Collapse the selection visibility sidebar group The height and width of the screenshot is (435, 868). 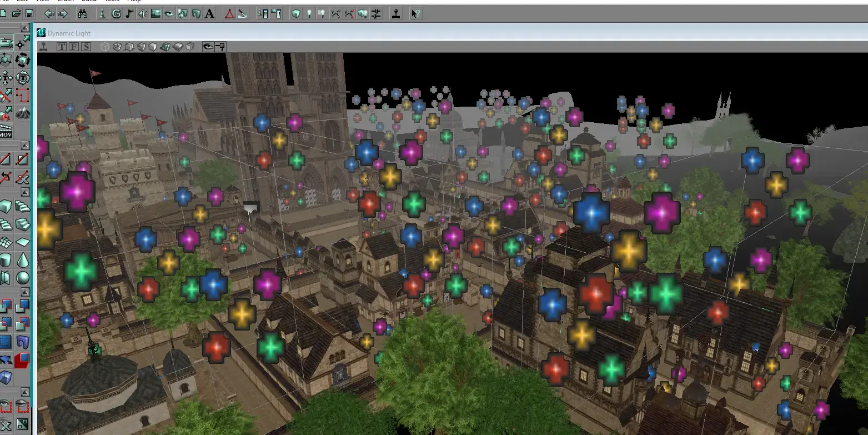26,391
